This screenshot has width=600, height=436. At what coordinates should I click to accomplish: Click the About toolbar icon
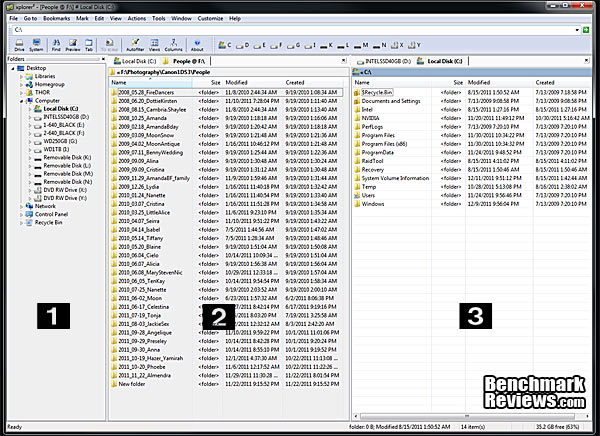pyautogui.click(x=197, y=45)
